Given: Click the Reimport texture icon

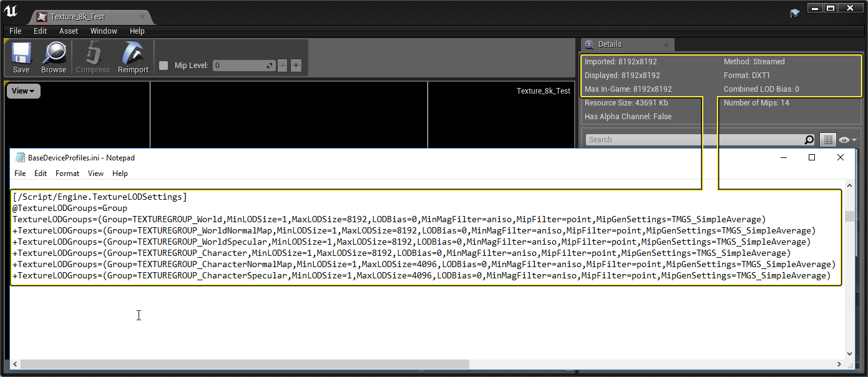Looking at the screenshot, I should [134, 57].
